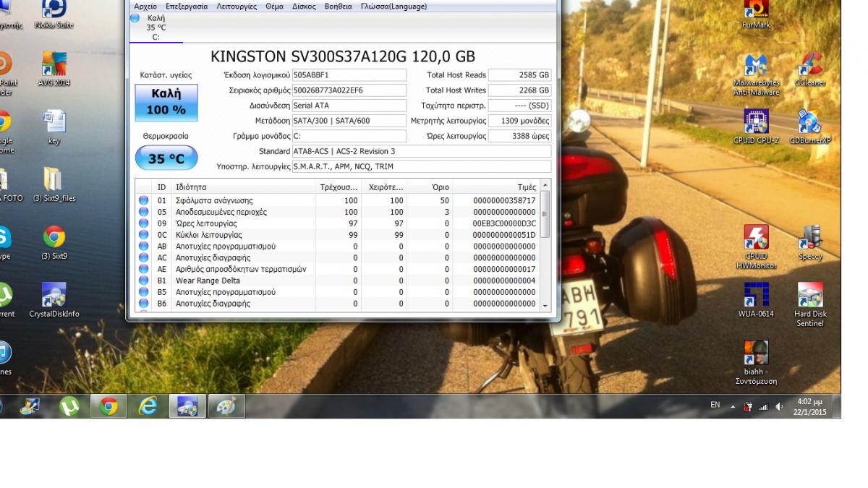Select the CDBurnerXP desktop icon
The width and height of the screenshot is (868, 488).
coord(810,127)
